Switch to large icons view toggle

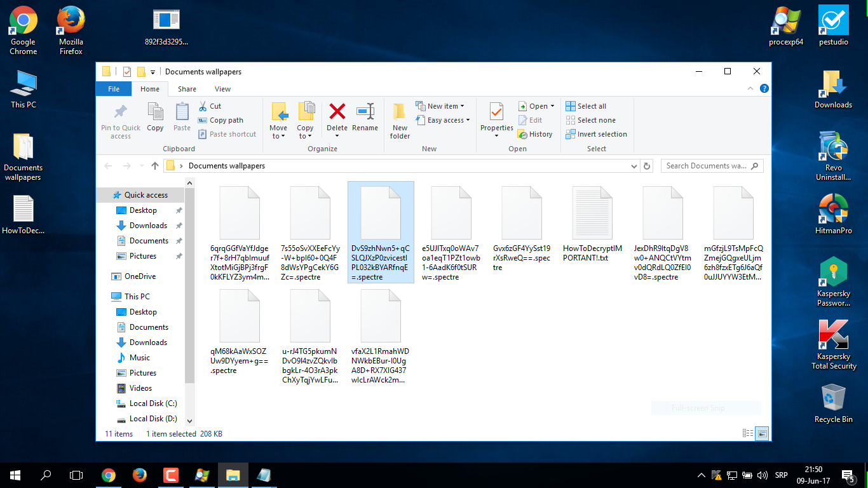(x=762, y=433)
